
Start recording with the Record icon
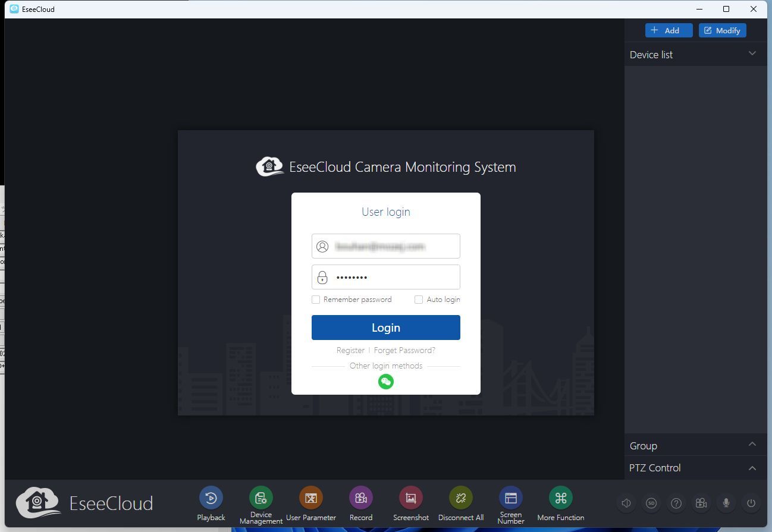360,498
